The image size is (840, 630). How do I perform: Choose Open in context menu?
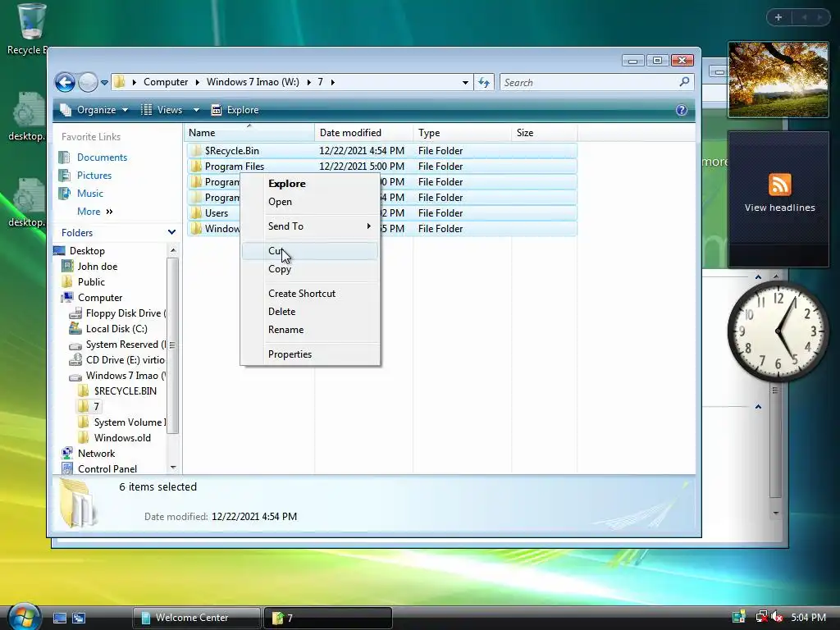point(281,202)
